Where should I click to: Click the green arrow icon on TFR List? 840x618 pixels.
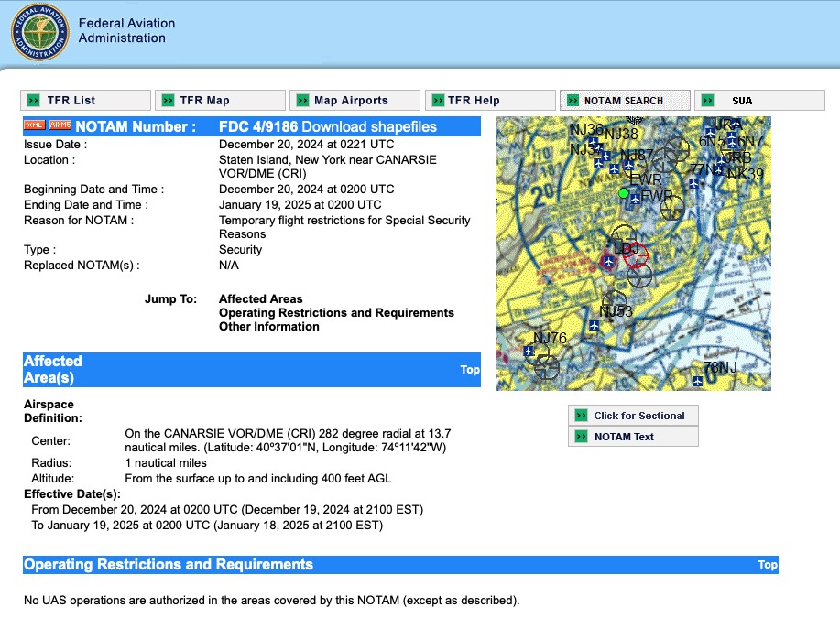point(34,100)
